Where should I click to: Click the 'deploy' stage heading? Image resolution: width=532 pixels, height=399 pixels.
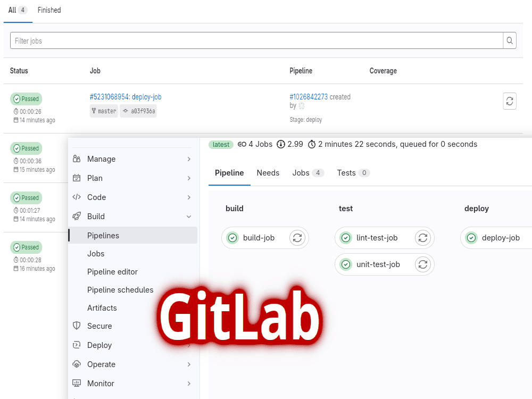pos(476,209)
